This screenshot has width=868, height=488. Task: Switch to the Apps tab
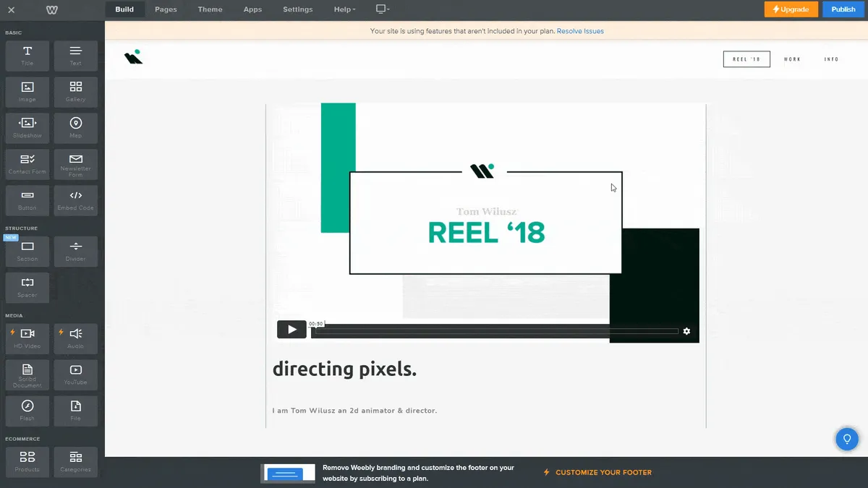[x=252, y=9]
